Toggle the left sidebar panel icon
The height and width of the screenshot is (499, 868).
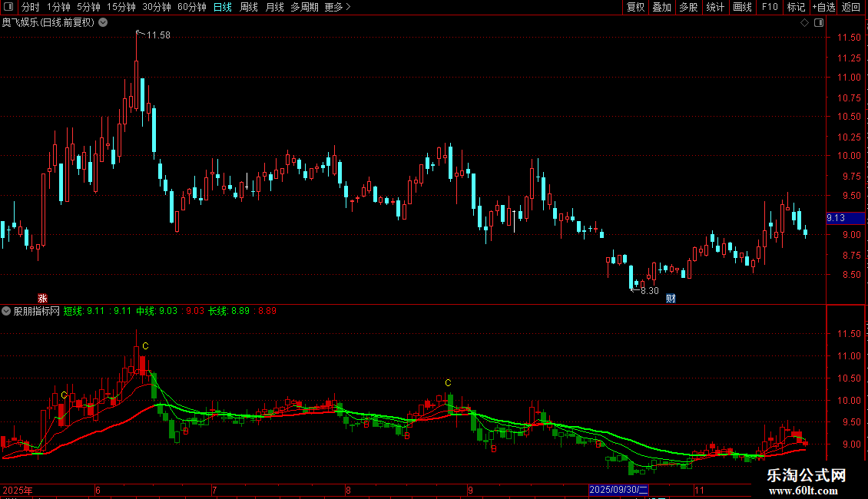point(8,7)
